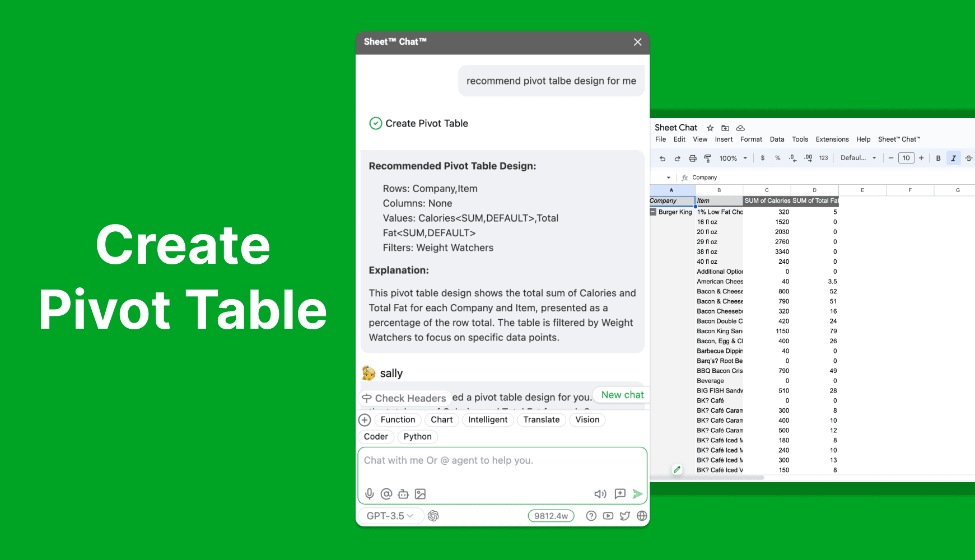The image size is (975, 560).
Task: Toggle the speaker read-aloud icon
Action: (x=600, y=494)
